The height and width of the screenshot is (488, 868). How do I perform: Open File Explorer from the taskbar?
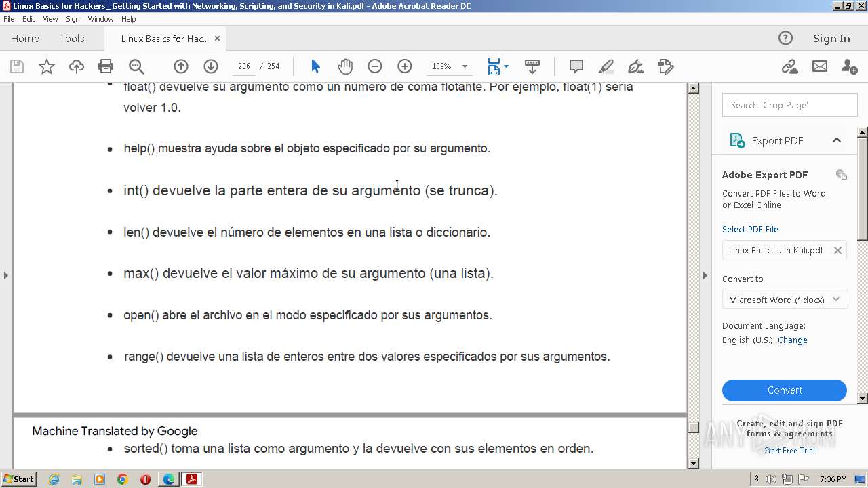(x=77, y=479)
